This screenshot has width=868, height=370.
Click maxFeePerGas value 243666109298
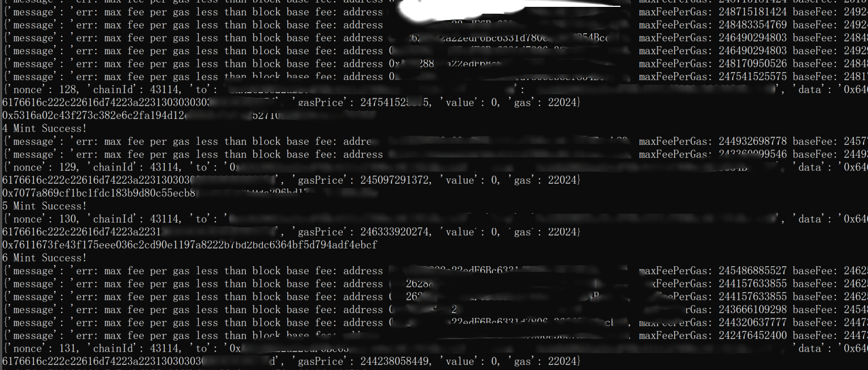[753, 309]
